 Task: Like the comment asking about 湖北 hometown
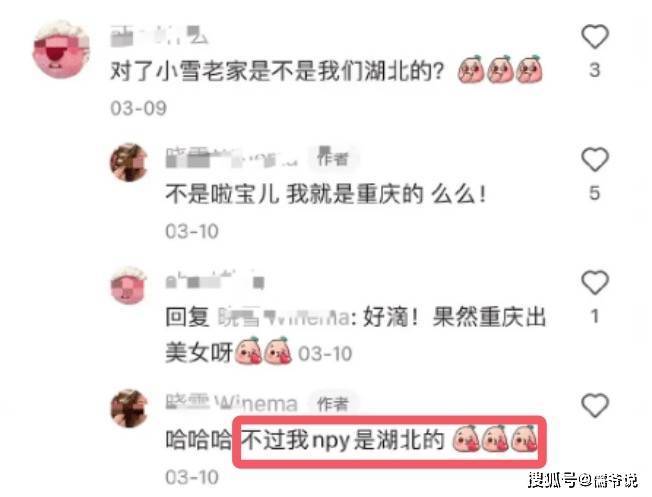tap(595, 37)
